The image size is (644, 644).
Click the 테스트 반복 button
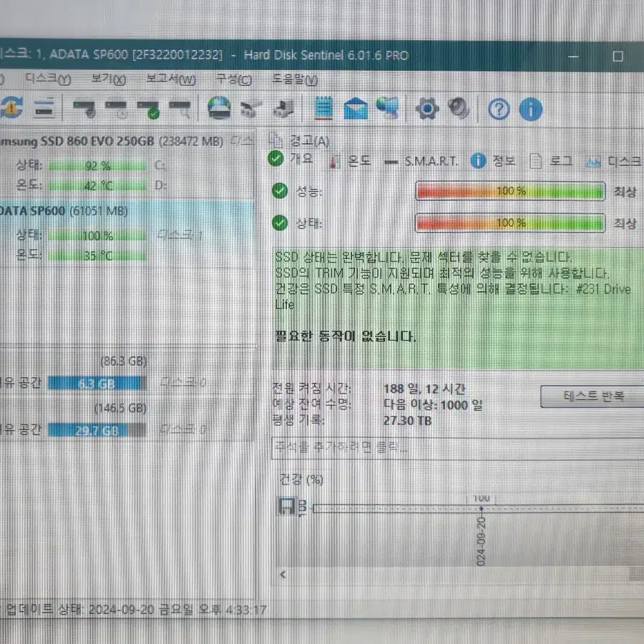[x=593, y=396]
